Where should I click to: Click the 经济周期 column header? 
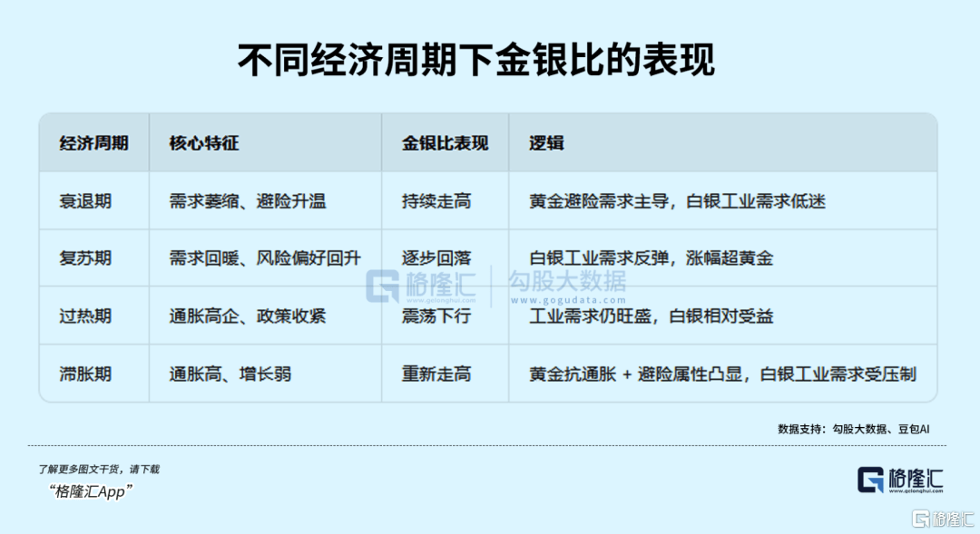[x=93, y=143]
